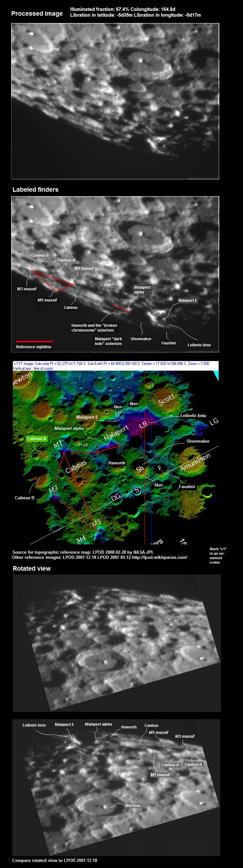This screenshot has height=868, width=243.
Task: Select the "Labeled finders" heading
Action: 36,190
